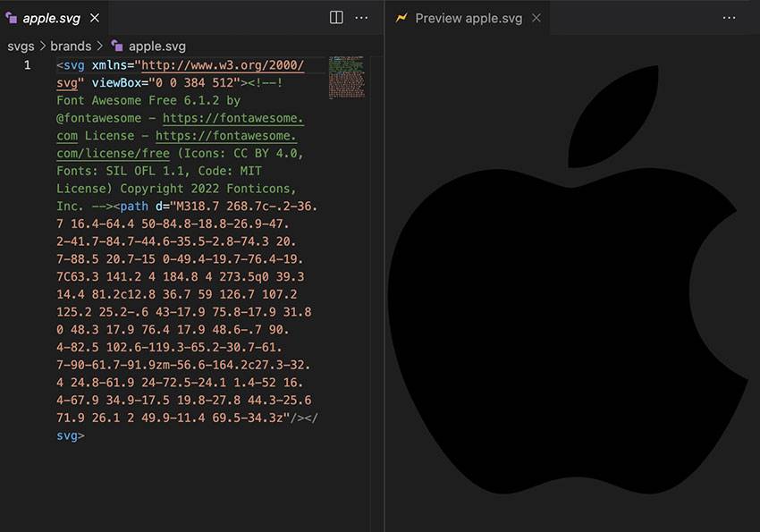Expand the brands breadcrumb folder
The height and width of the screenshot is (532, 760).
coord(71,46)
